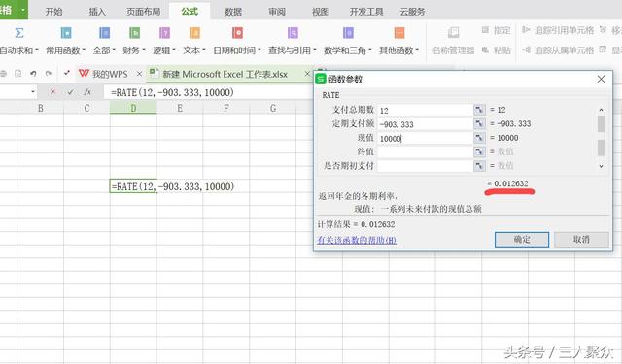Click range selector icon for 是否期初支付
622x364 pixels.
[x=479, y=166]
